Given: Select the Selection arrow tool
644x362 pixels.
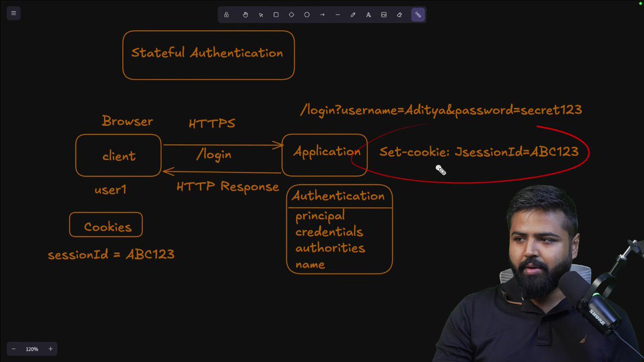Looking at the screenshot, I should coord(261,14).
